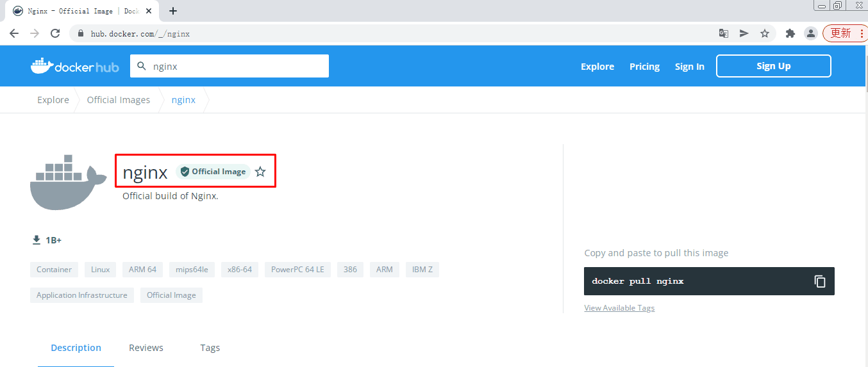Select the PowerPC 64 LE tag chip
This screenshot has height=367, width=868.
click(x=298, y=270)
